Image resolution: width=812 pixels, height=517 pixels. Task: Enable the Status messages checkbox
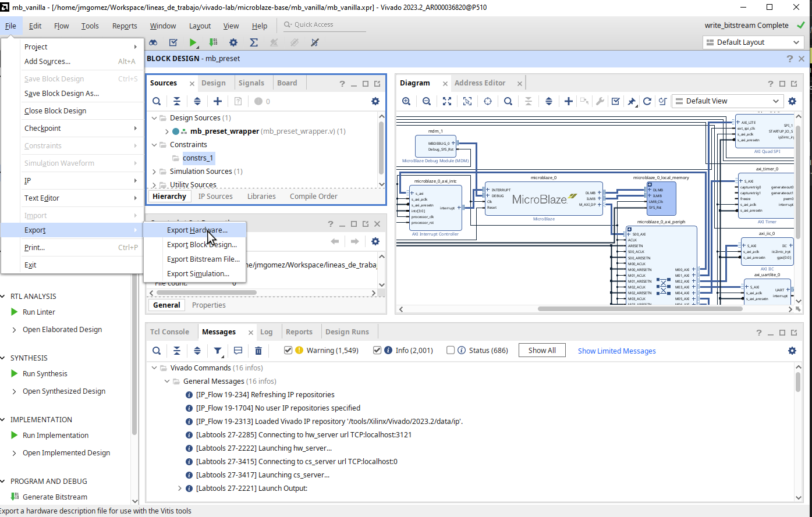(x=451, y=350)
